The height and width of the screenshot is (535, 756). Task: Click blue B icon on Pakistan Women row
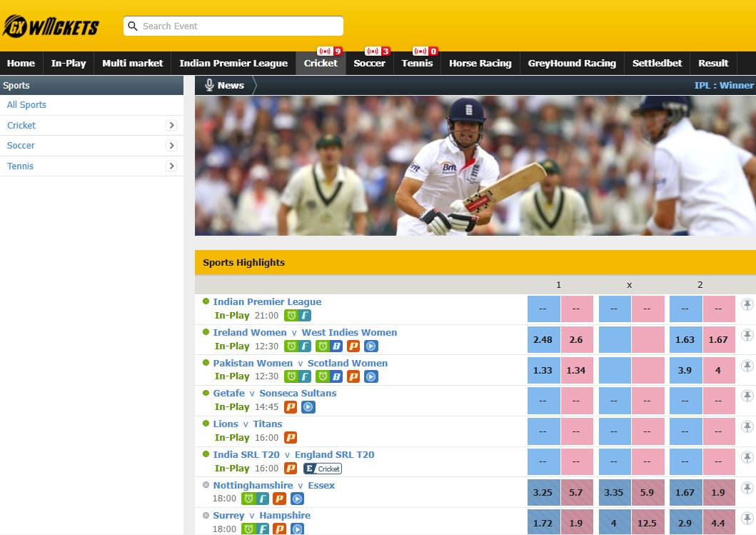click(x=335, y=376)
